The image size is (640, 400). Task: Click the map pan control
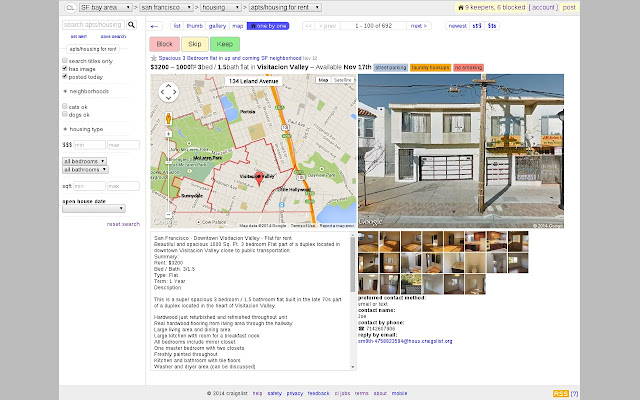click(x=168, y=92)
